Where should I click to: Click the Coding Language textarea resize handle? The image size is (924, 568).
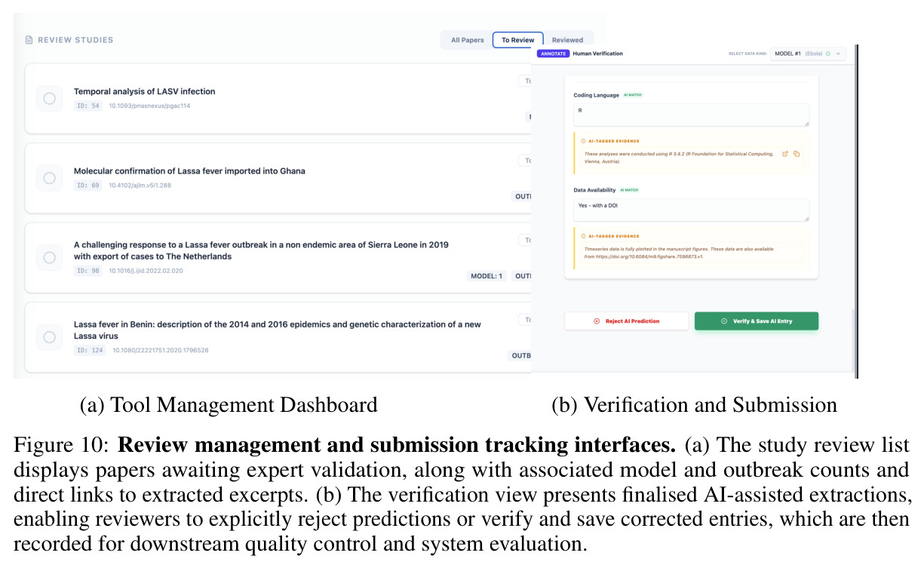[x=806, y=123]
